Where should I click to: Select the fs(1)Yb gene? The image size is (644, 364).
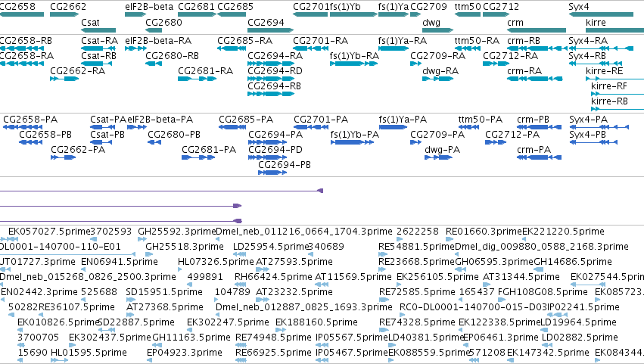click(353, 14)
